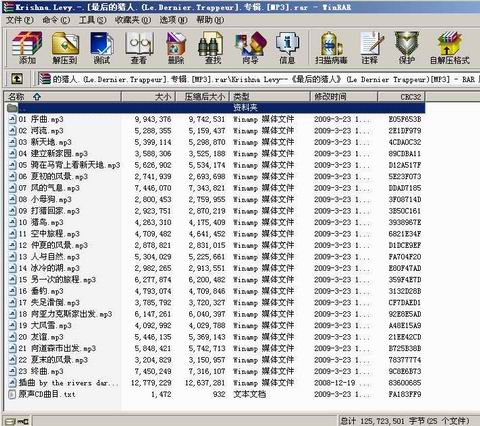This screenshot has width=480, height=426.
Task: Sort by the 大小 column header
Action: click(x=149, y=97)
